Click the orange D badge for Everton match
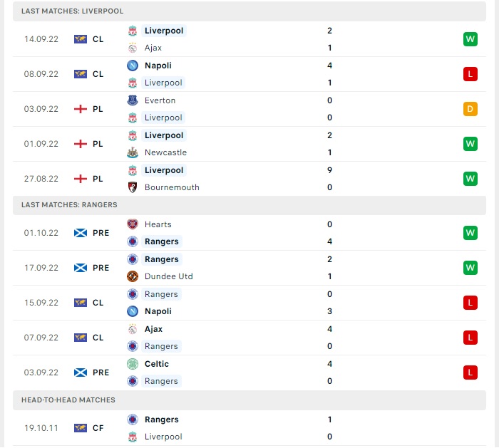 [470, 109]
